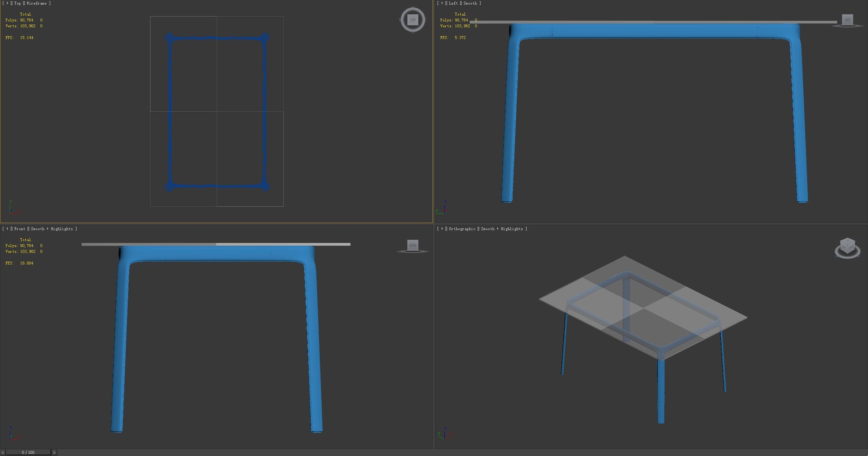Screen dimensions: 868x456
Task: Click the 'Polys: 90,764' statistic in Front viewport
Action: pos(19,246)
